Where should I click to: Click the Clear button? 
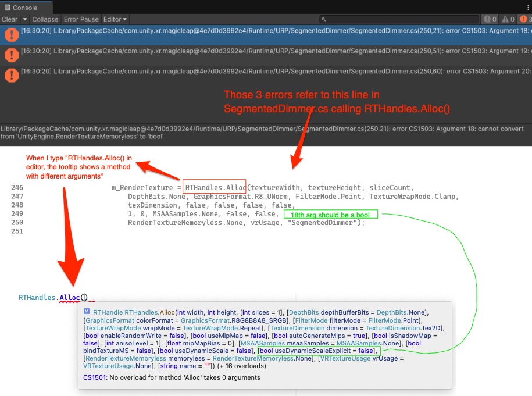point(9,19)
